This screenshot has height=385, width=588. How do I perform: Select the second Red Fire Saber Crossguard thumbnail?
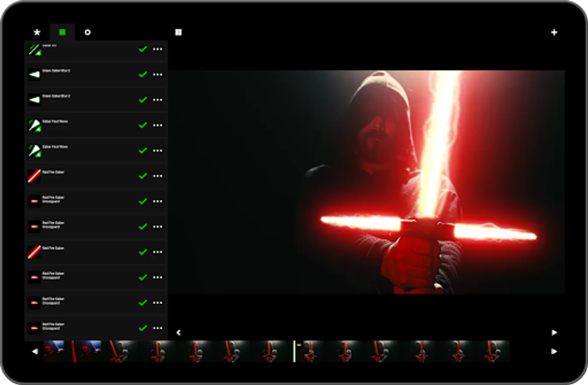click(x=35, y=227)
